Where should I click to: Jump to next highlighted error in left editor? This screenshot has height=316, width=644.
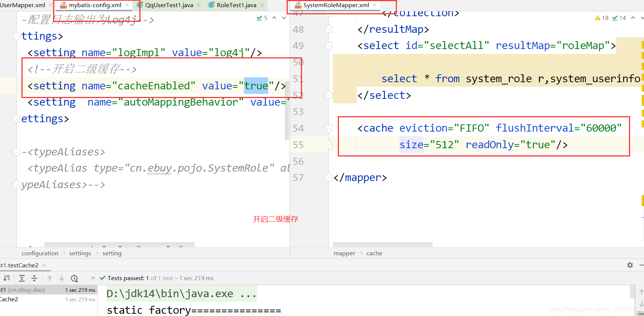coord(284,18)
